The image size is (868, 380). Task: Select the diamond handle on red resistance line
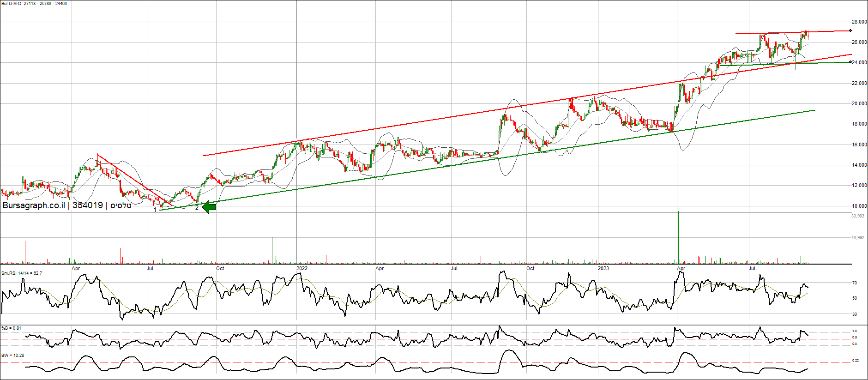pyautogui.click(x=850, y=31)
